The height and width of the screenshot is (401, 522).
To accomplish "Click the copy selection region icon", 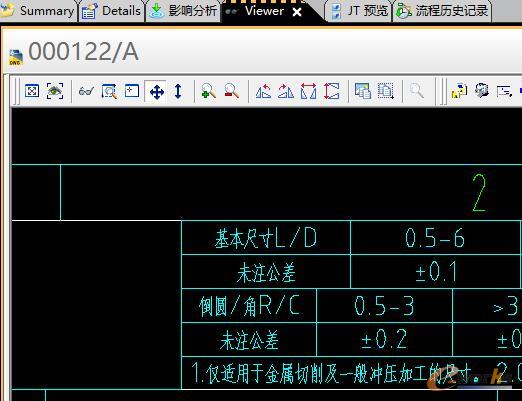I will click(386, 91).
